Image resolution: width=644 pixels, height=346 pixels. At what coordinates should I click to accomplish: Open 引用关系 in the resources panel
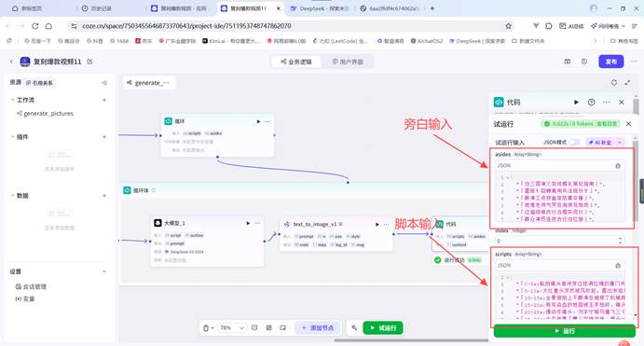[39, 83]
